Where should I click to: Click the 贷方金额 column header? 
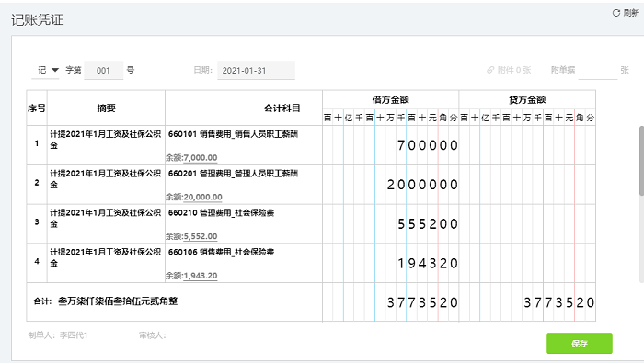click(527, 99)
